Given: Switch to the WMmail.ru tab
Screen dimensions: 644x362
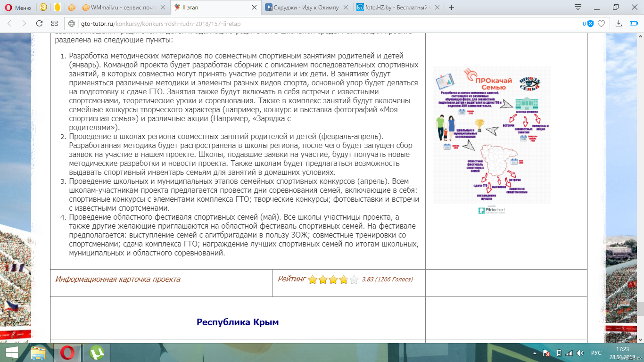Looking at the screenshot, I should click(x=124, y=7).
